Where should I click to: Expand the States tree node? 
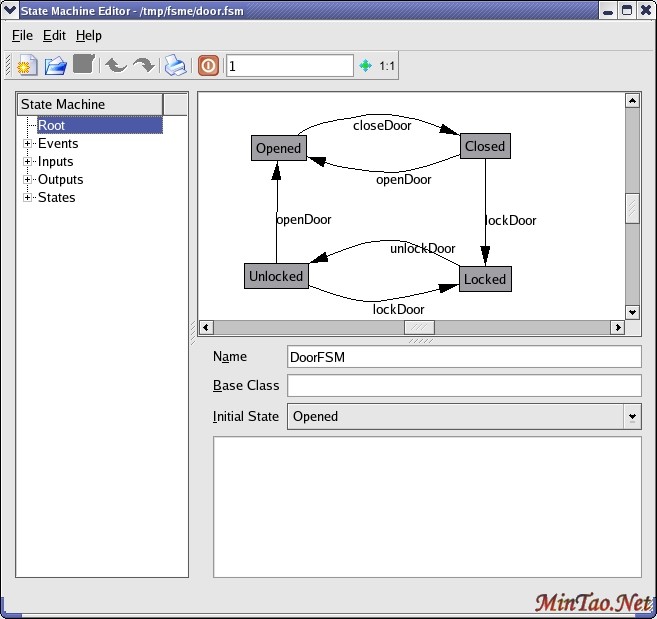pyautogui.click(x=28, y=198)
